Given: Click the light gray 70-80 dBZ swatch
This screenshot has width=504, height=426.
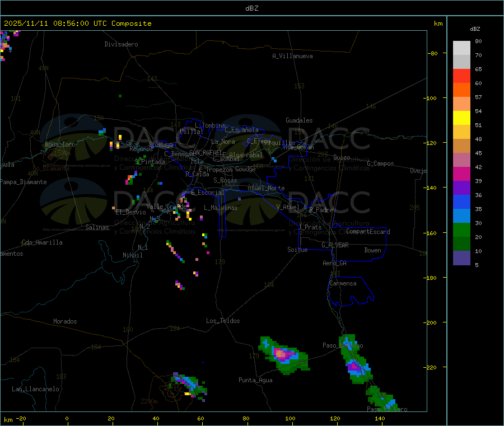Looking at the screenshot, I should [x=461, y=48].
